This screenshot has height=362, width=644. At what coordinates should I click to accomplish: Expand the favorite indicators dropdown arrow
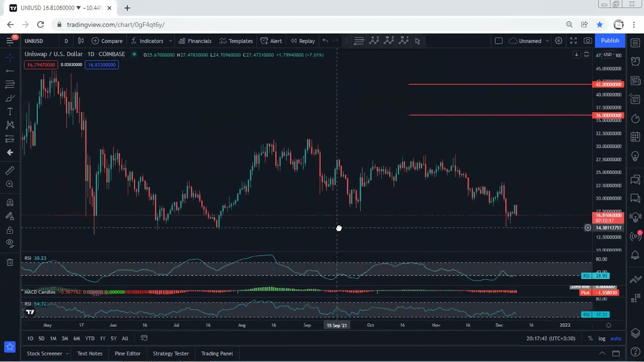171,41
